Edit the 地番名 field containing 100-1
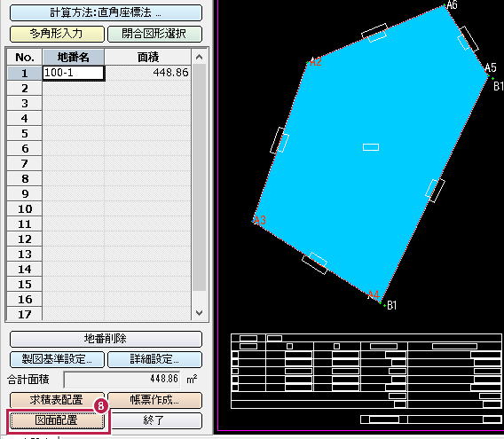The width and height of the screenshot is (504, 439). pyautogui.click(x=74, y=73)
